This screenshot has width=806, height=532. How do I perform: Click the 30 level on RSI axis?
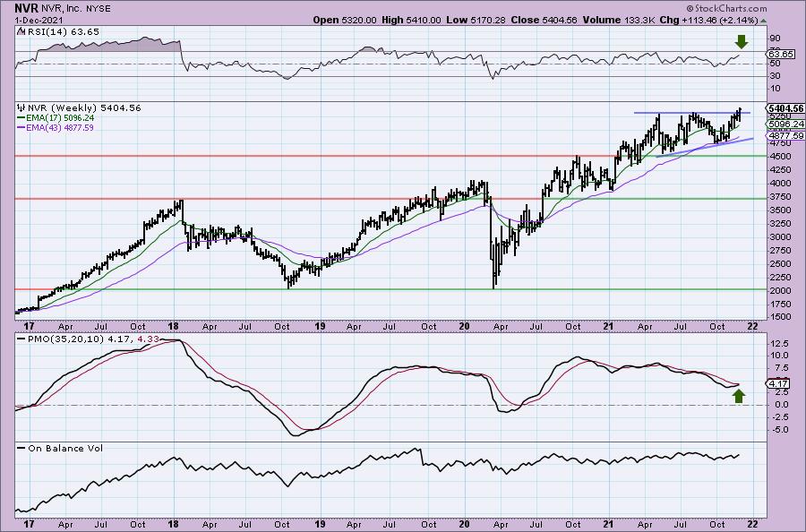[x=775, y=76]
